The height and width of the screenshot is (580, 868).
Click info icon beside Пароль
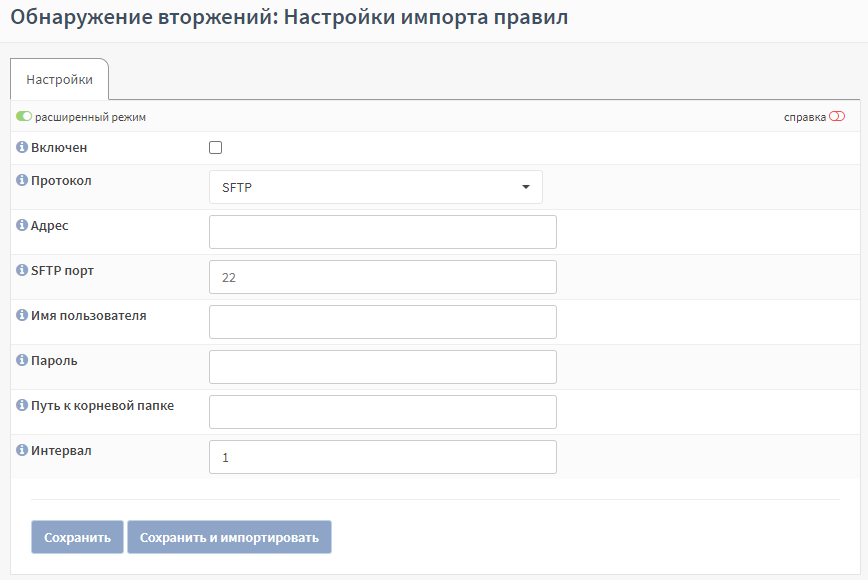click(22, 360)
